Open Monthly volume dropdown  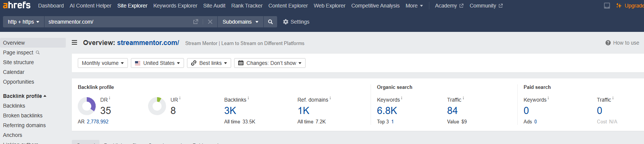tap(103, 63)
